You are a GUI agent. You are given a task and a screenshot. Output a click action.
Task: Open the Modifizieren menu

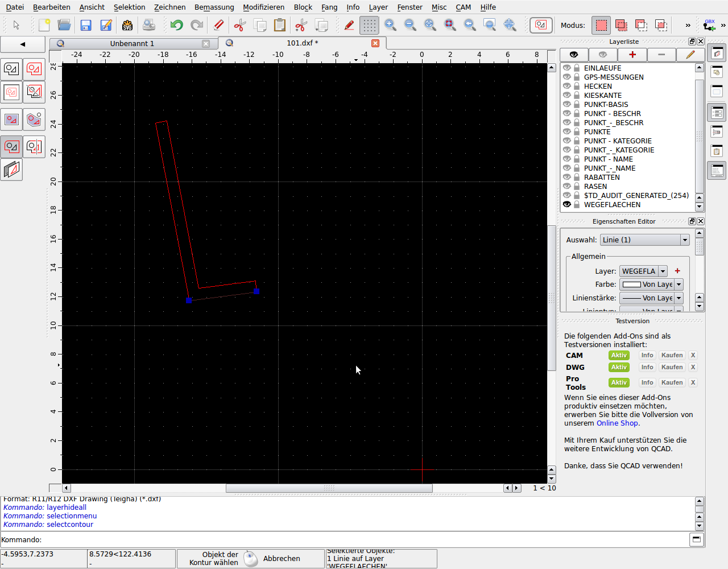(263, 7)
